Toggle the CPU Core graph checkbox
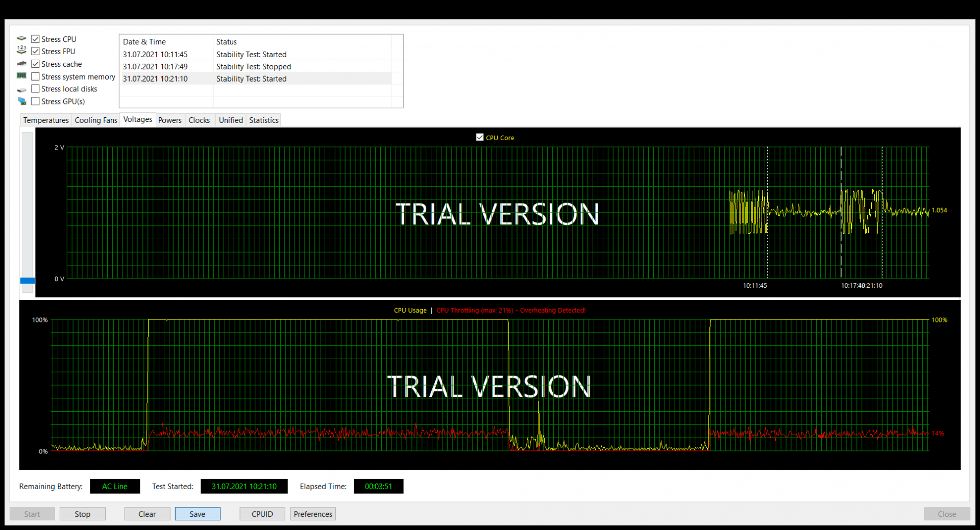Image resolution: width=980 pixels, height=530 pixels. click(479, 137)
